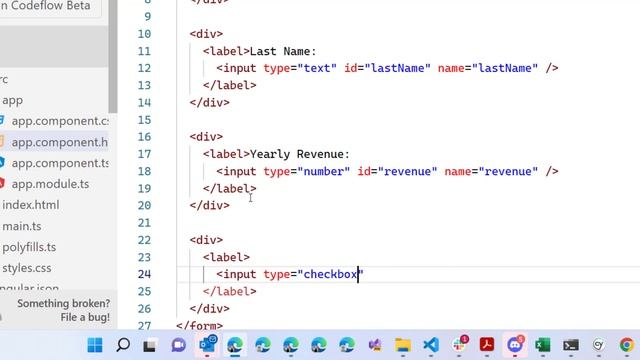Viewport: 640px width, 360px height.
Task: Open app.component.css in the file tree
Action: coord(60,121)
